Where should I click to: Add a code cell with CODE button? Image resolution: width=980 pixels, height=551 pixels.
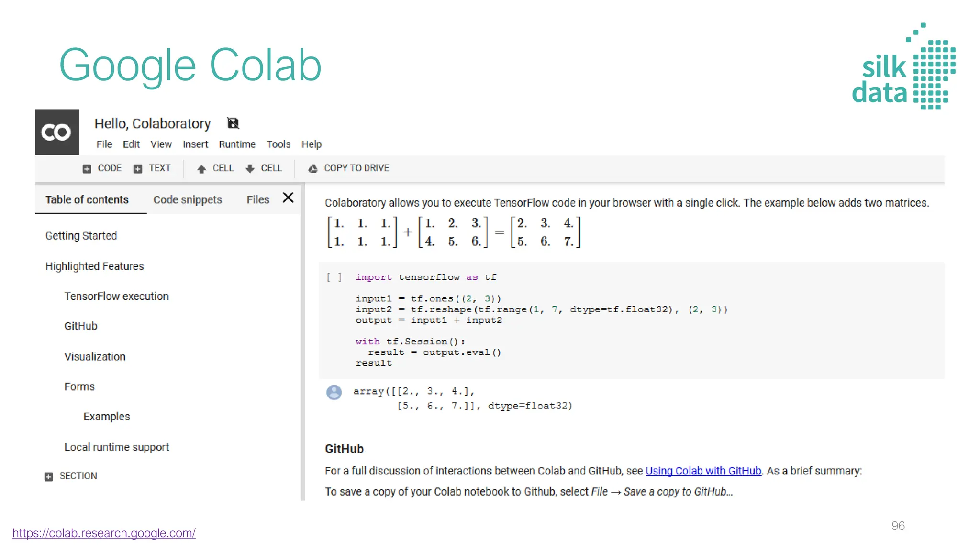[102, 168]
